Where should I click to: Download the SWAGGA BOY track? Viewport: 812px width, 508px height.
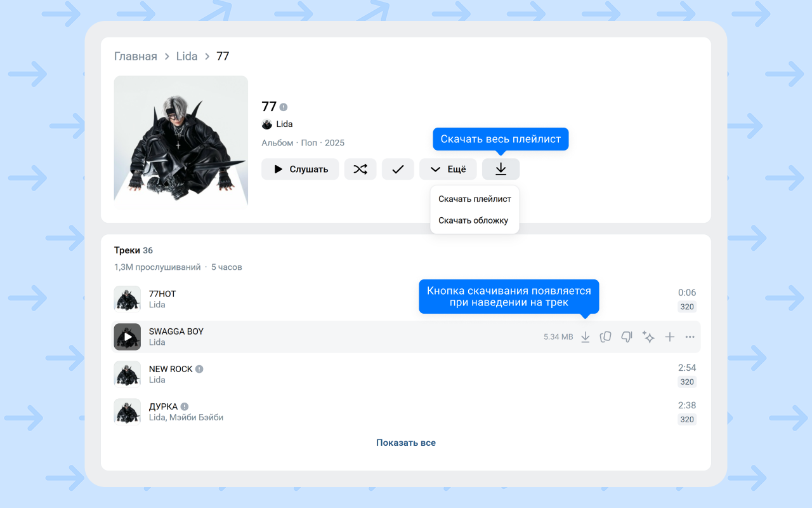(586, 337)
